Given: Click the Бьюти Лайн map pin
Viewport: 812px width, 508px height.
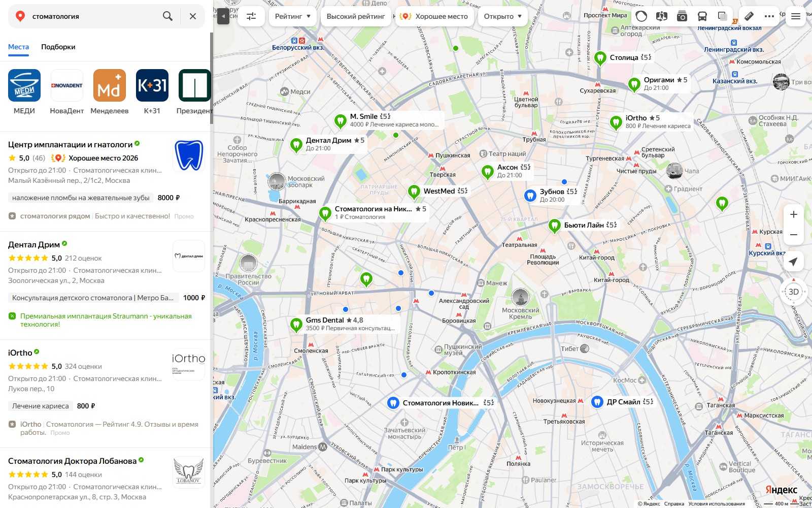Looking at the screenshot, I should tap(555, 226).
